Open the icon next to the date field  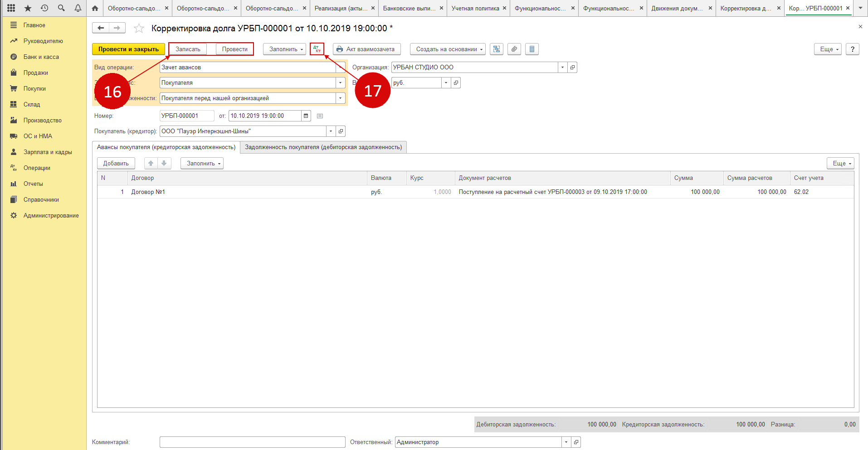(x=320, y=116)
